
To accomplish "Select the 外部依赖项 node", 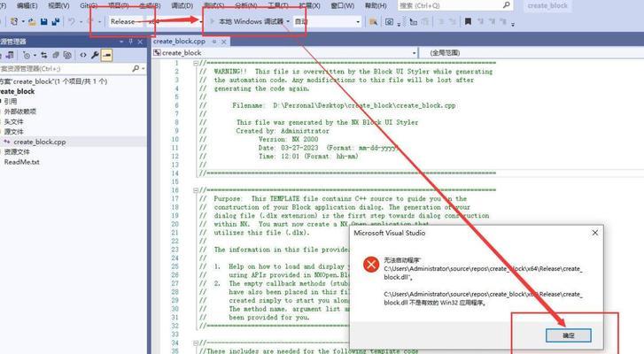I will 20,112.
